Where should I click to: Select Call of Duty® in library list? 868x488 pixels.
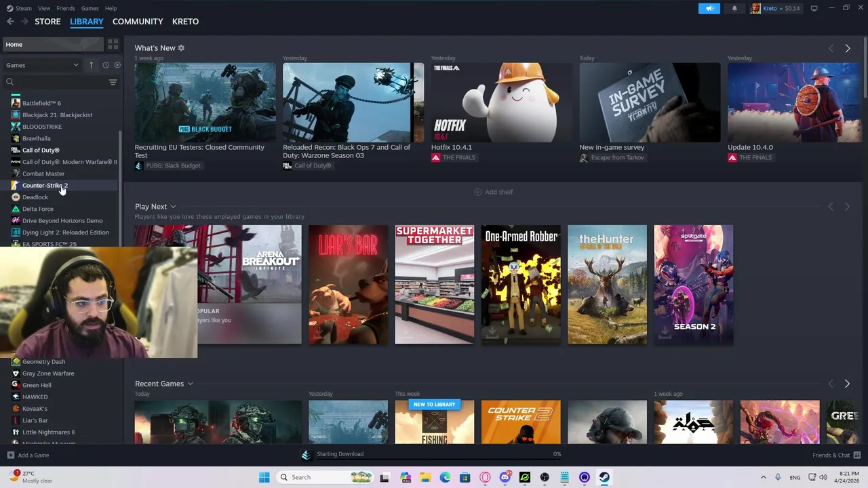click(41, 150)
